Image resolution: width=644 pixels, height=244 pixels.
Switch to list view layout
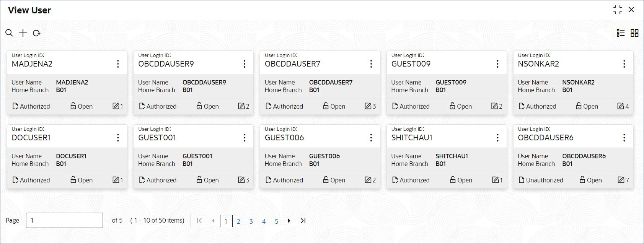(x=621, y=33)
